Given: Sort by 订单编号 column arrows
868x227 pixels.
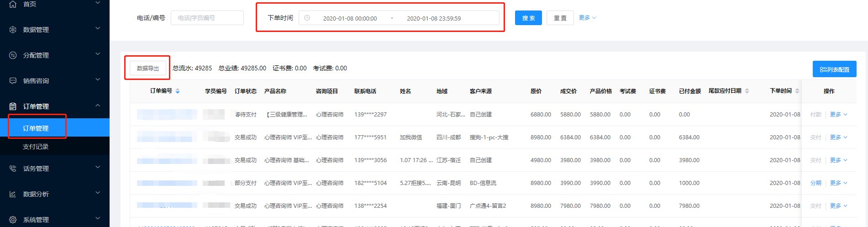Looking at the screenshot, I should [x=178, y=91].
